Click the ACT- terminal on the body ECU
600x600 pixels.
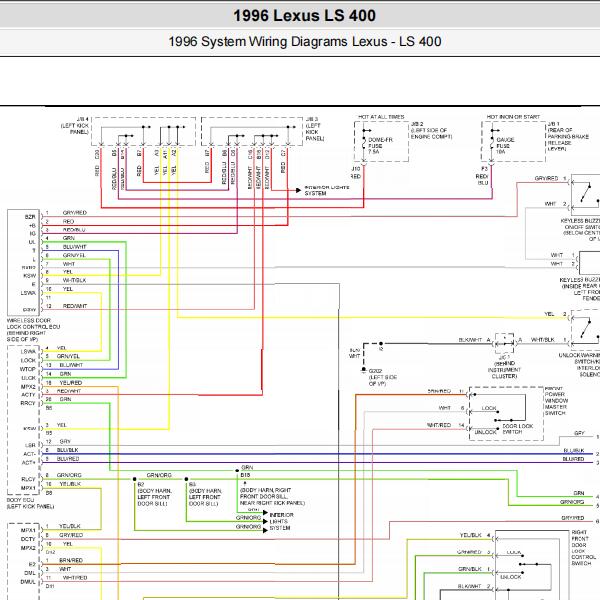[29, 454]
